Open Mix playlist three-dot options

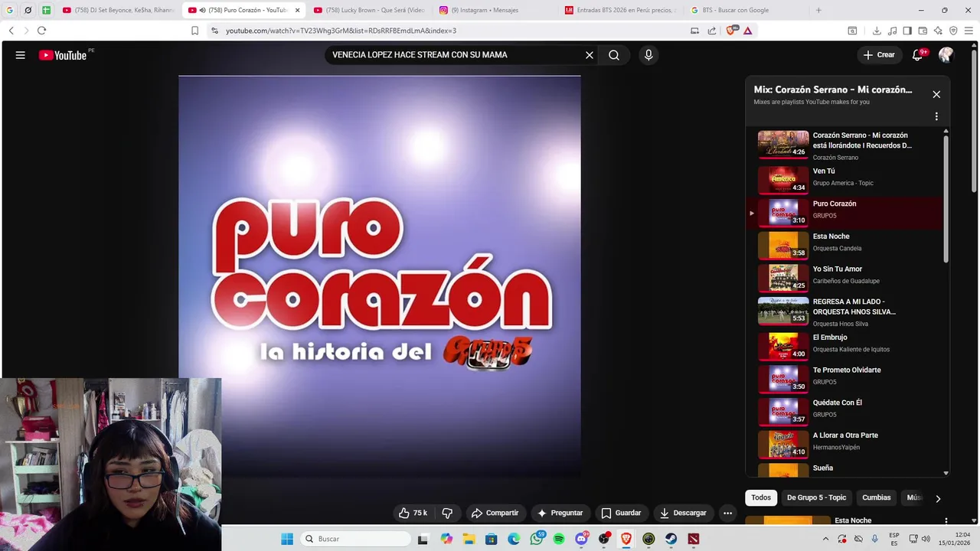coord(936,116)
